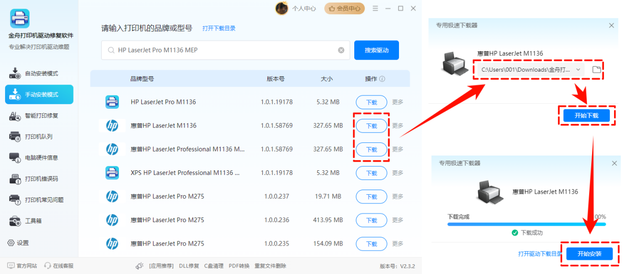This screenshot has height=274, width=644.
Task: Download 惠普HP LaserJet Pro M275 version 1.0.0.235
Action: pyautogui.click(x=372, y=244)
